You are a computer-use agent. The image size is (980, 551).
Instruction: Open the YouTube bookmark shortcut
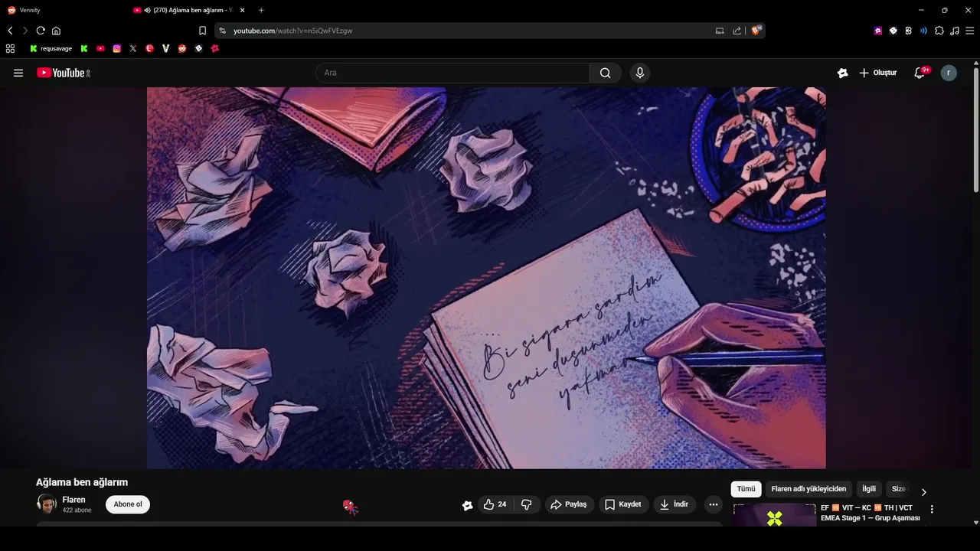click(100, 48)
